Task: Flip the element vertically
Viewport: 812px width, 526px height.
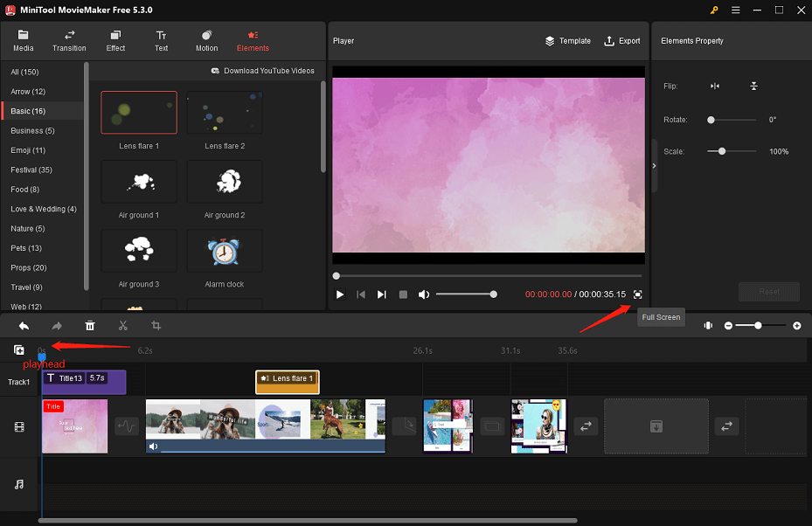Action: pos(754,86)
